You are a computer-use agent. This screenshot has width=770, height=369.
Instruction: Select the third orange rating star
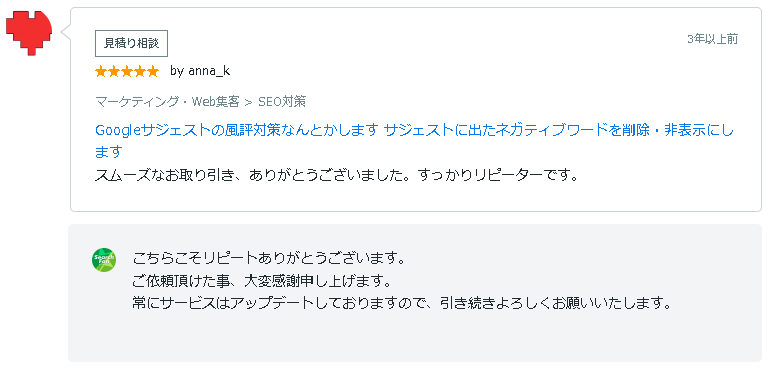127,72
